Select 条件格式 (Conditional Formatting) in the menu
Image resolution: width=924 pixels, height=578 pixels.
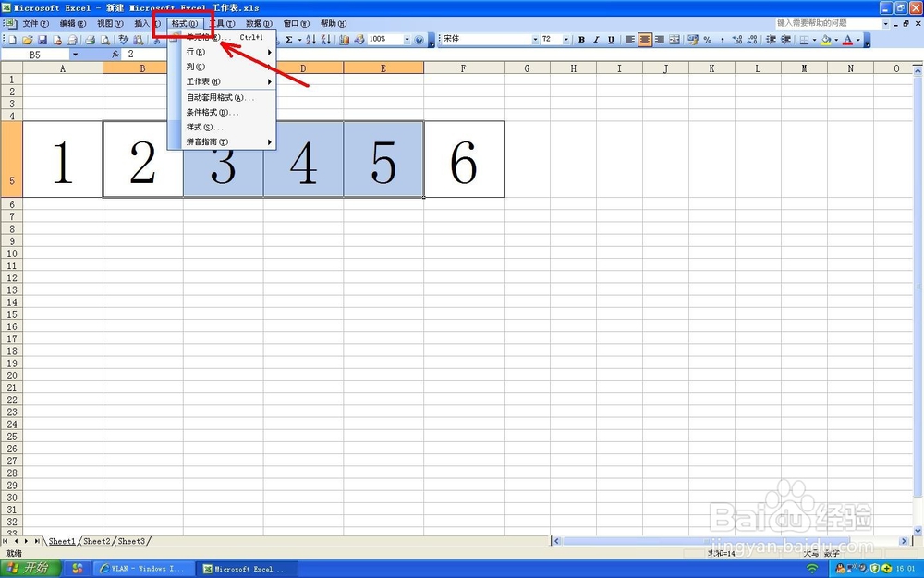point(222,112)
